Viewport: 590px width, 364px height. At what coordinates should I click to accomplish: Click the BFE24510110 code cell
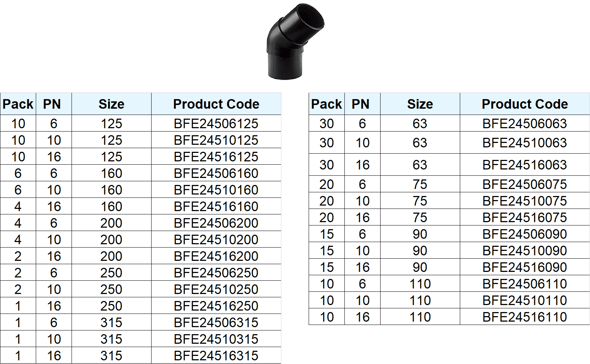[524, 300]
